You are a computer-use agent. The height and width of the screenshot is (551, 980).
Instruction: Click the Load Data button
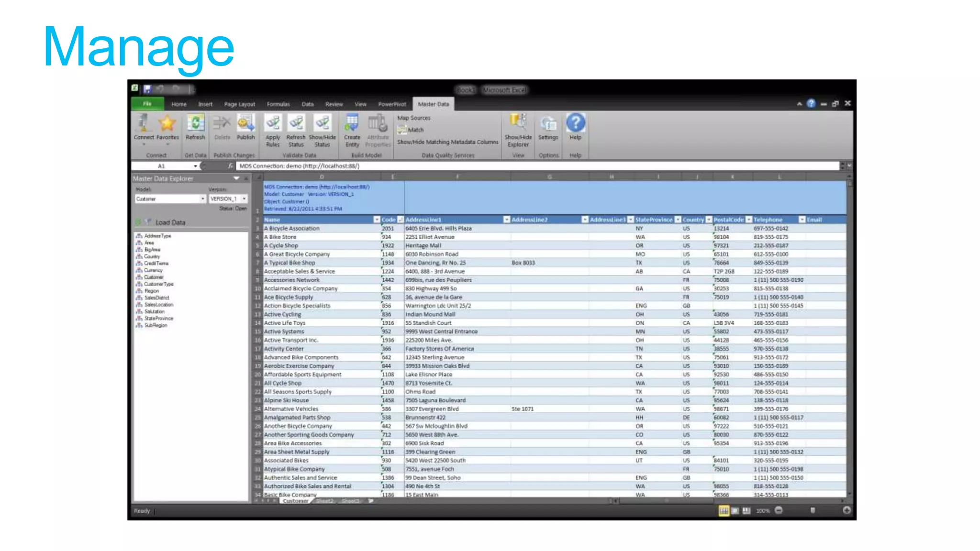(x=170, y=222)
